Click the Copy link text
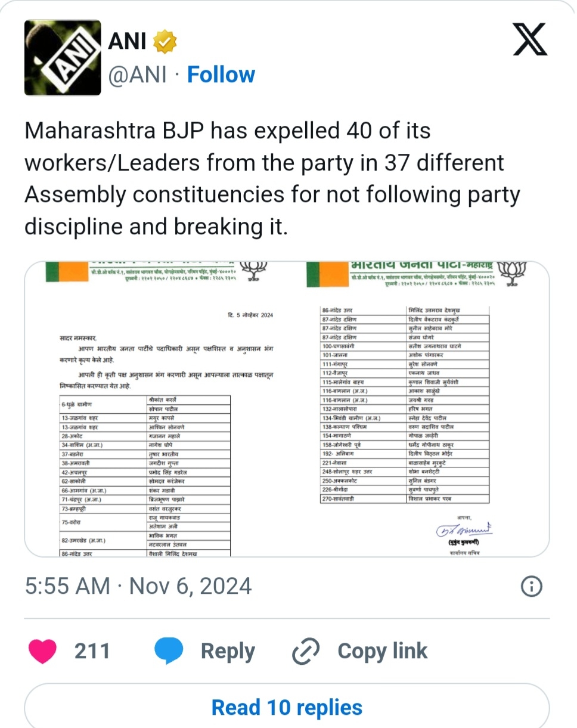The height and width of the screenshot is (728, 577). pyautogui.click(x=382, y=651)
